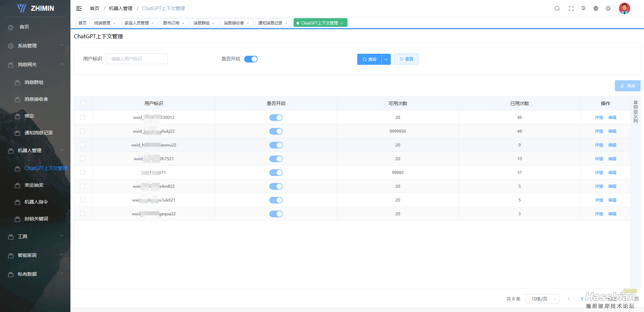Image resolution: width=644 pixels, height=312 pixels.
Task: Tick the checkbox for row ending eonu22
Action: [83, 145]
